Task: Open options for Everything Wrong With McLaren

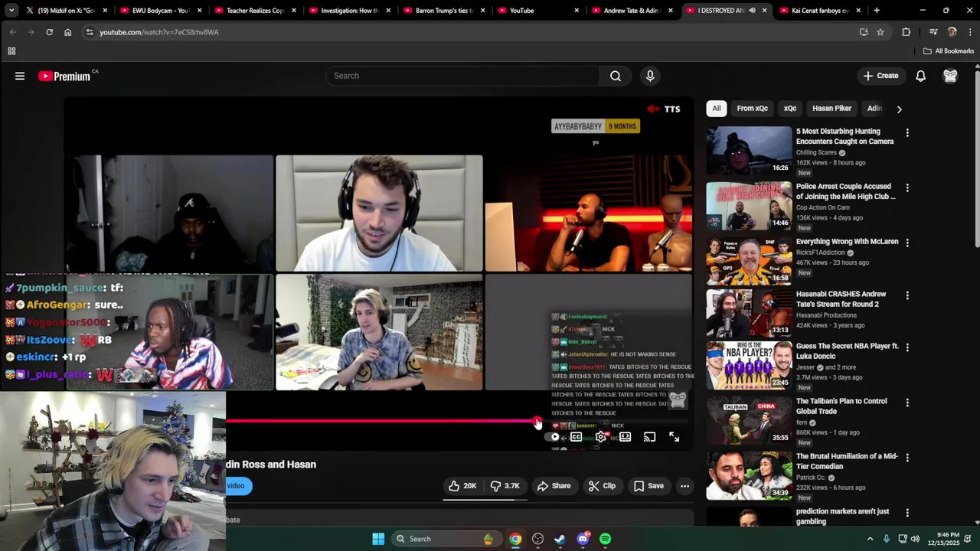Action: pos(907,243)
